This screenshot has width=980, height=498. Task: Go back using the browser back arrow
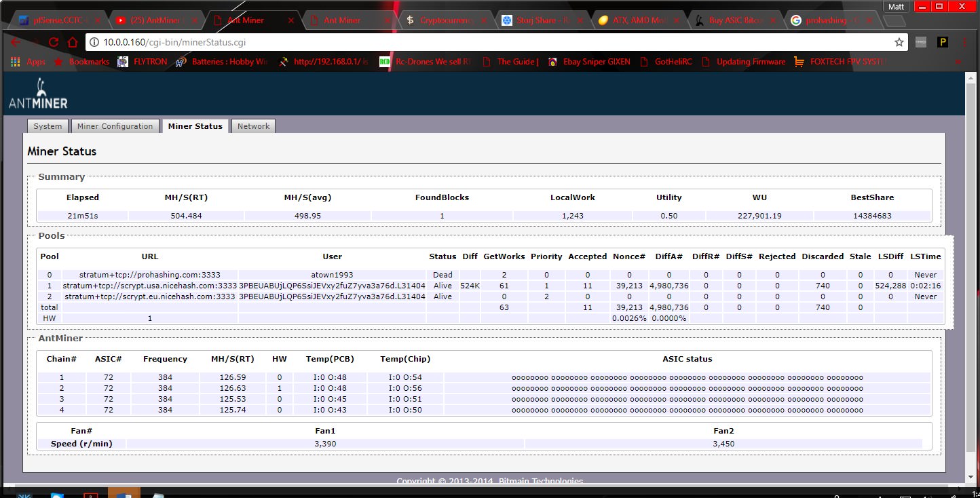click(x=16, y=42)
